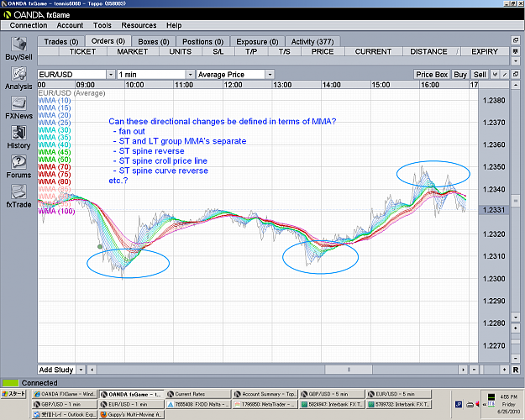Expand the Average Price dropdown
This screenshot has width=525, height=420.
pos(270,75)
